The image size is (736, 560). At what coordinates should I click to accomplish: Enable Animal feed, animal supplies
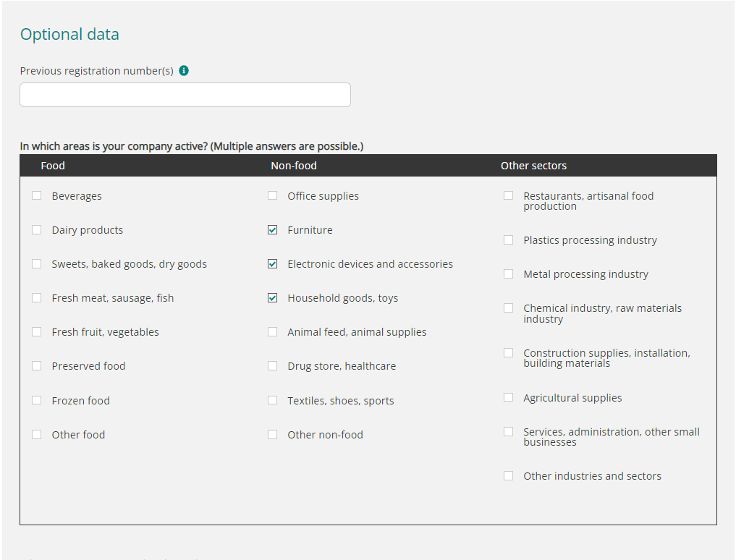coord(272,332)
